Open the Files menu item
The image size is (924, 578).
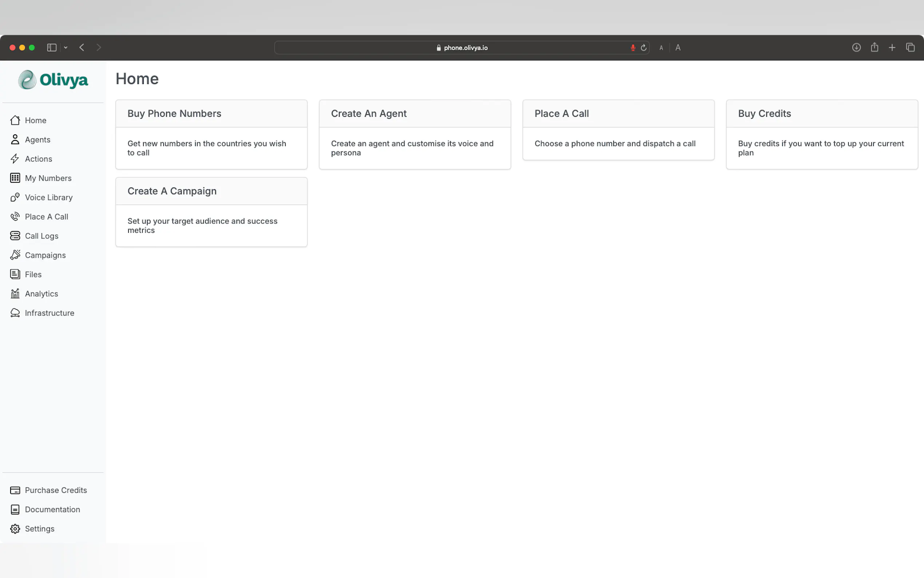(x=33, y=274)
